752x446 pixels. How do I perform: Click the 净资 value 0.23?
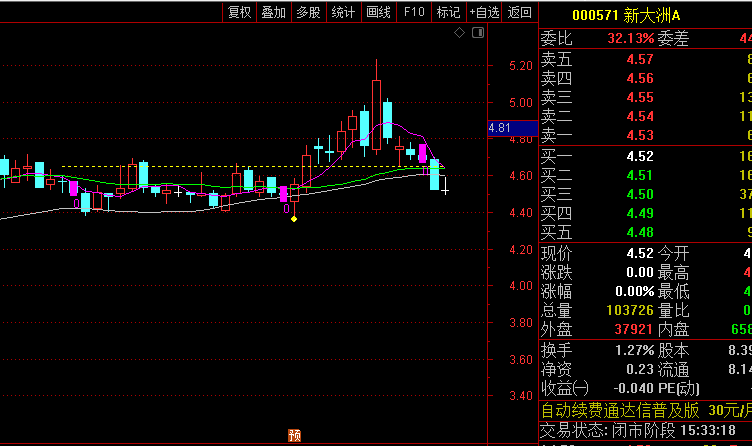coord(640,369)
